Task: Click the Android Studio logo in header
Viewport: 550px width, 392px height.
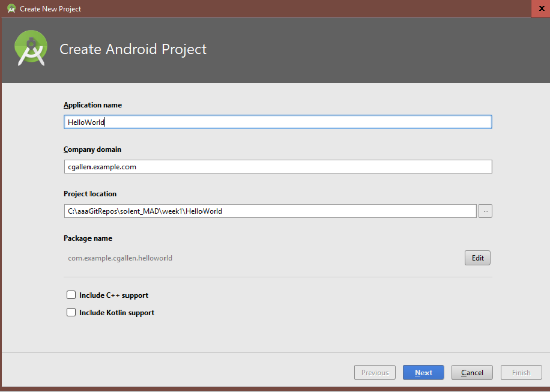Action: click(31, 48)
